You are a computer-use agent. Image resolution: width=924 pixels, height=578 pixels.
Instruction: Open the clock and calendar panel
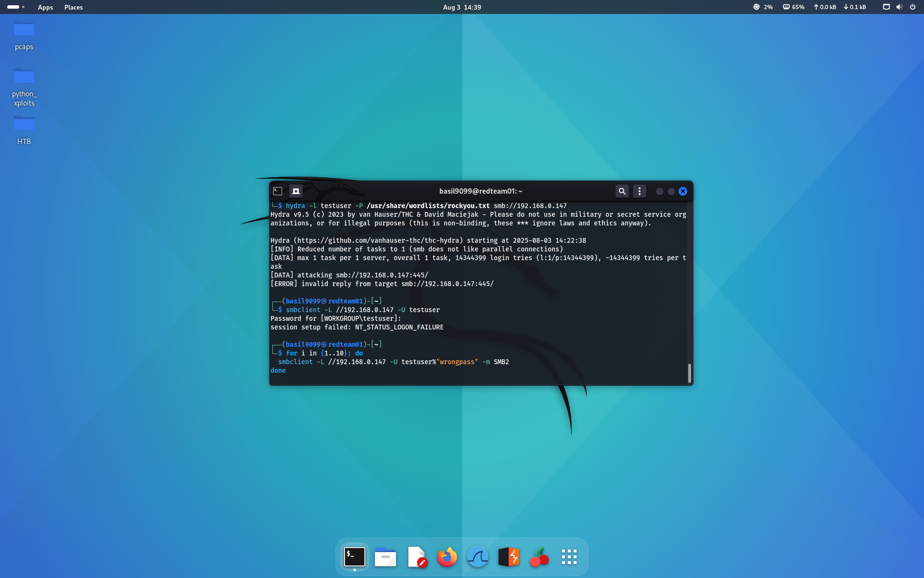coord(462,7)
